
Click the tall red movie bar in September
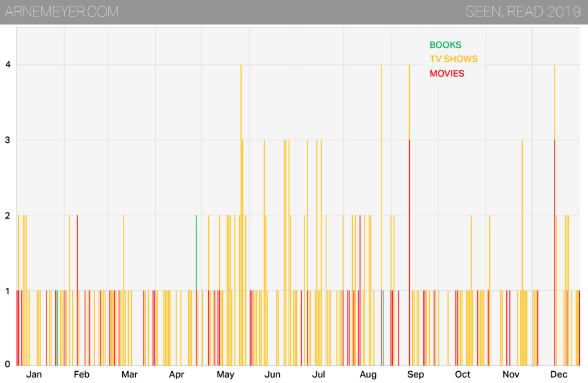(x=409, y=253)
